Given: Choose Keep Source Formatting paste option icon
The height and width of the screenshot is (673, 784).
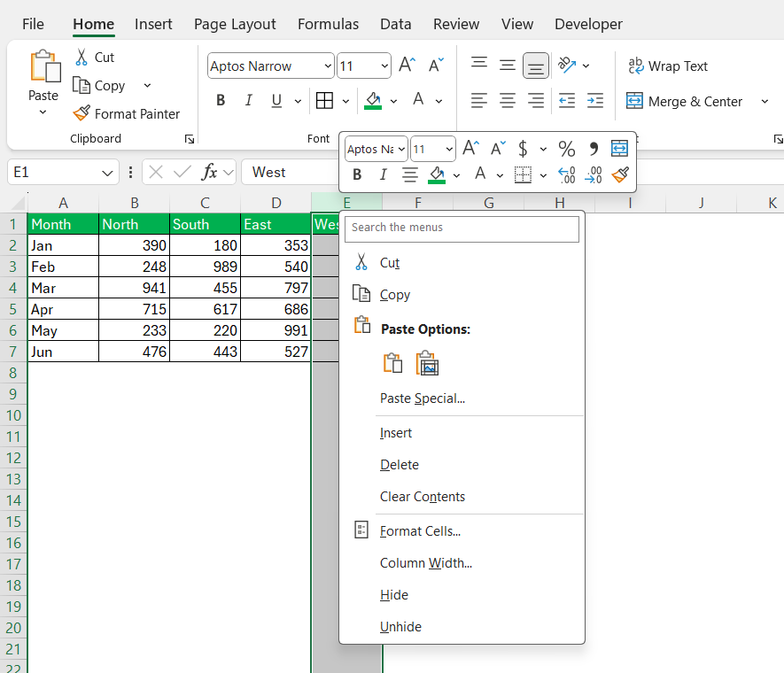Looking at the screenshot, I should click(392, 363).
